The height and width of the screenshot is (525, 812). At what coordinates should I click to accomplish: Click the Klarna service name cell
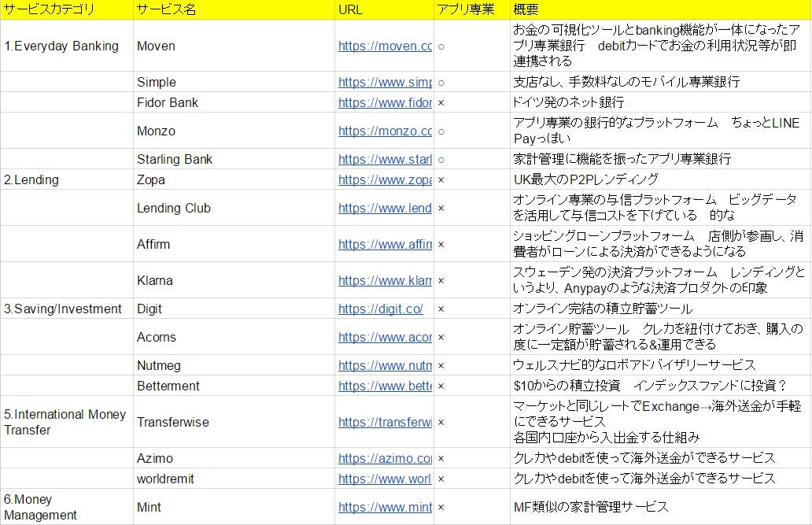(x=234, y=280)
